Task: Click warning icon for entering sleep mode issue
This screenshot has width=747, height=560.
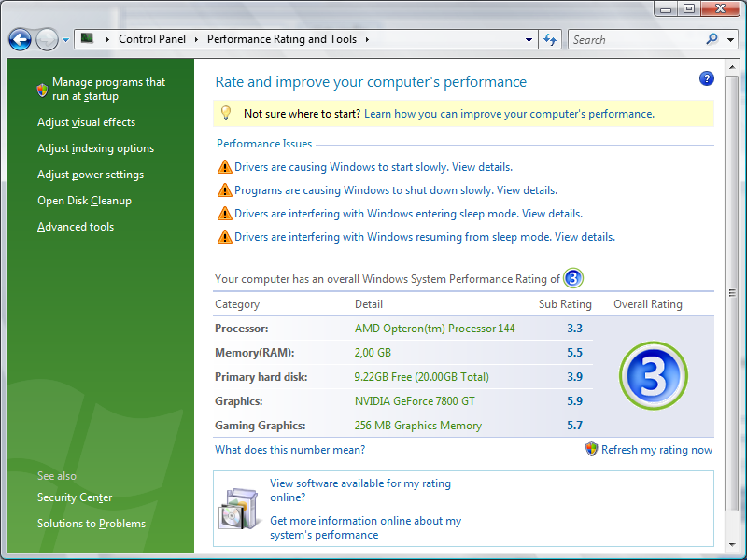Action: tap(224, 214)
